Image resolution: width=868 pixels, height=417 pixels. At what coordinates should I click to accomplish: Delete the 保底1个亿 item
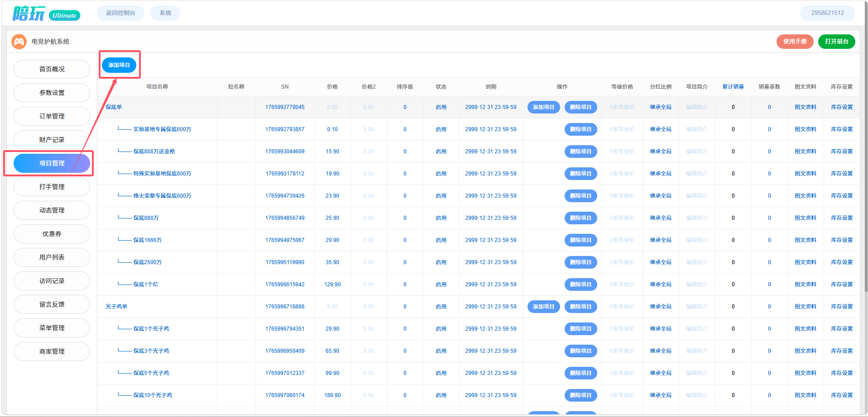tap(580, 284)
